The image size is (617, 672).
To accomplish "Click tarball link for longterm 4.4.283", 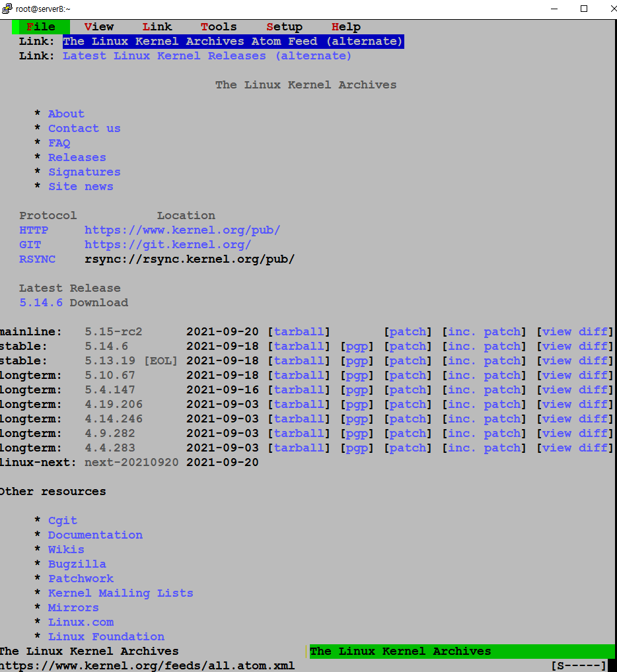I will coord(299,448).
